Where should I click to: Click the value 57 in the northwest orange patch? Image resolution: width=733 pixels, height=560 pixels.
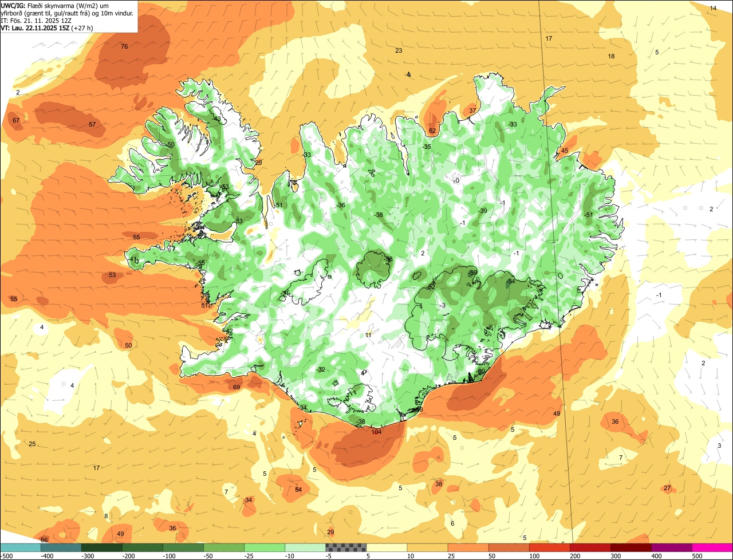[92, 124]
